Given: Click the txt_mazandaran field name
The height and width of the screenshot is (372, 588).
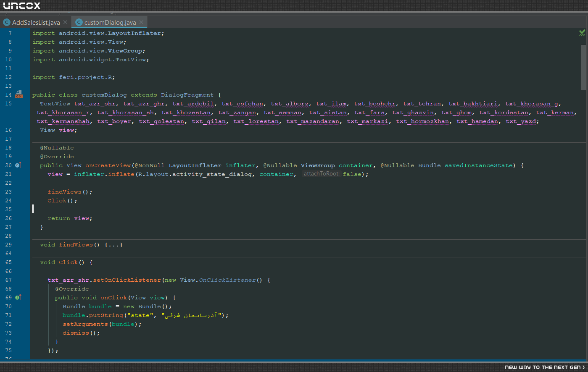Looking at the screenshot, I should point(313,121).
